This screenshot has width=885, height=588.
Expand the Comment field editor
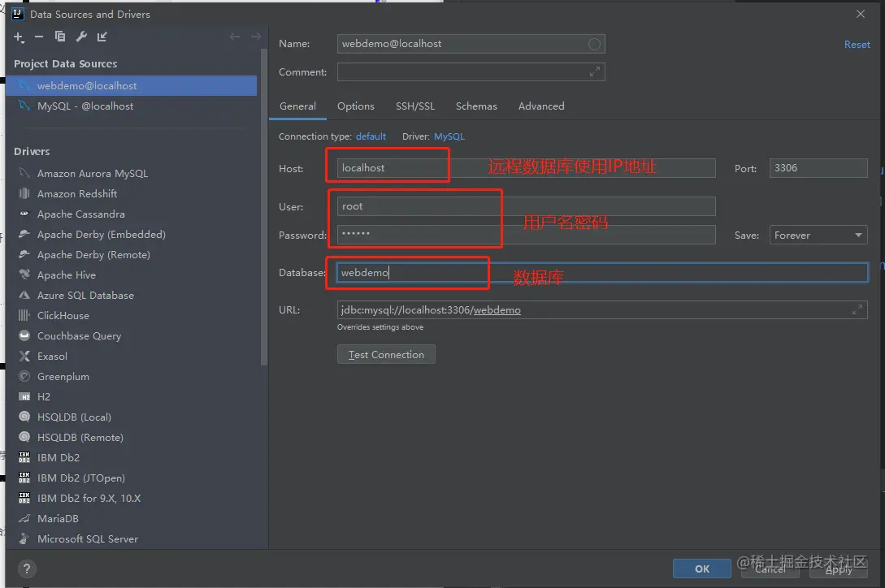595,71
